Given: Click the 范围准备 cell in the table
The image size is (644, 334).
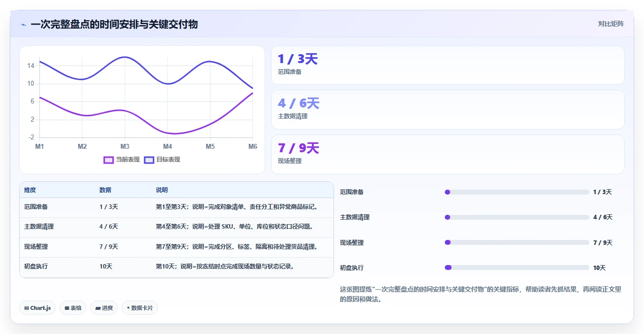Looking at the screenshot, I should pos(36,207).
